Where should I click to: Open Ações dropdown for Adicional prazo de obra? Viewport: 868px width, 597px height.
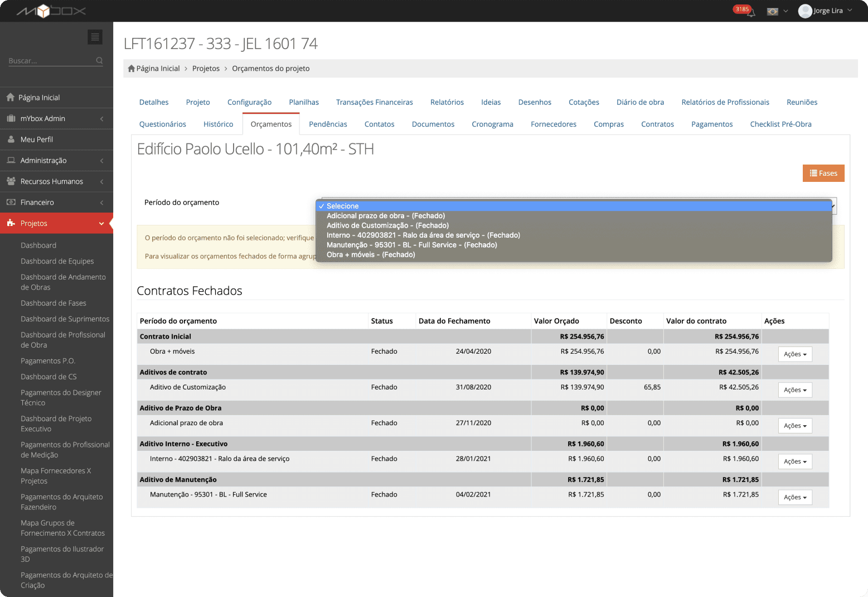point(795,426)
